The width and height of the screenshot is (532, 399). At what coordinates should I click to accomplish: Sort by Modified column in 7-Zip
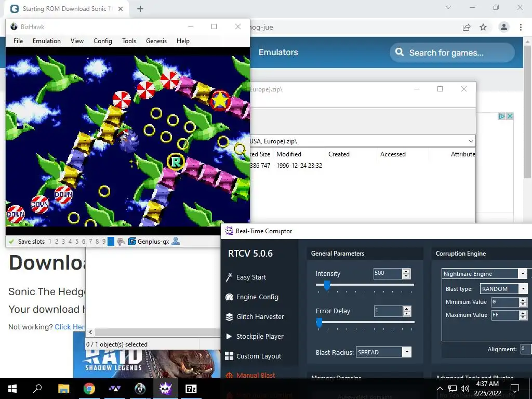click(x=289, y=154)
